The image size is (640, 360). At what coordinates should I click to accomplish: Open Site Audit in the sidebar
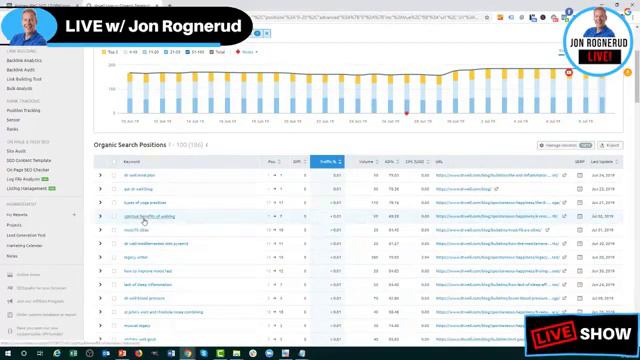[x=16, y=151]
